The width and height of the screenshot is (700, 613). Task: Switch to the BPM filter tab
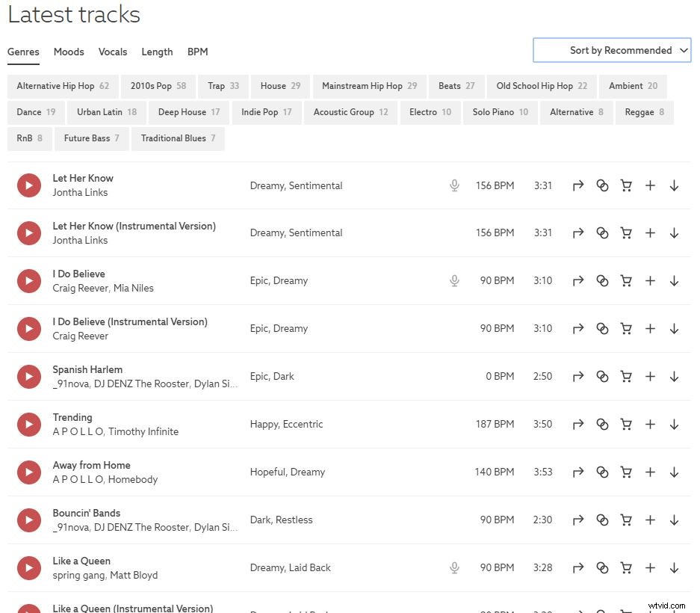[197, 52]
